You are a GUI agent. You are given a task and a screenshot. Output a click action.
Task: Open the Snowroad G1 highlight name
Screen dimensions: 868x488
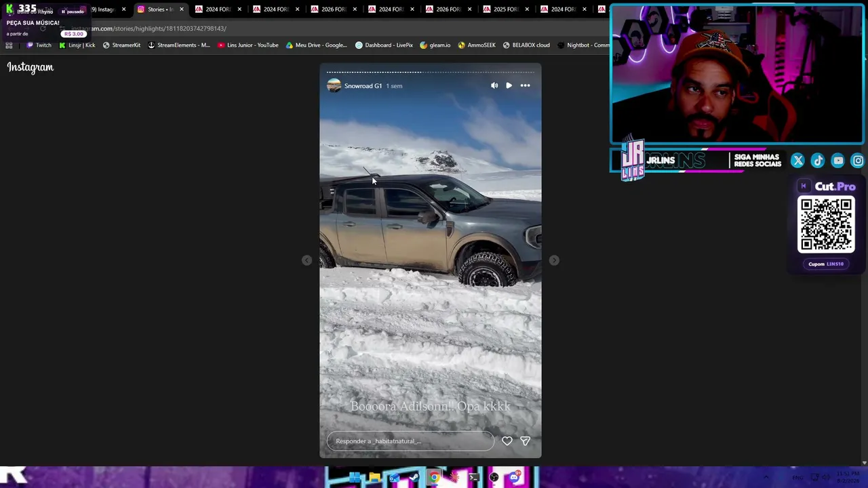click(x=363, y=86)
